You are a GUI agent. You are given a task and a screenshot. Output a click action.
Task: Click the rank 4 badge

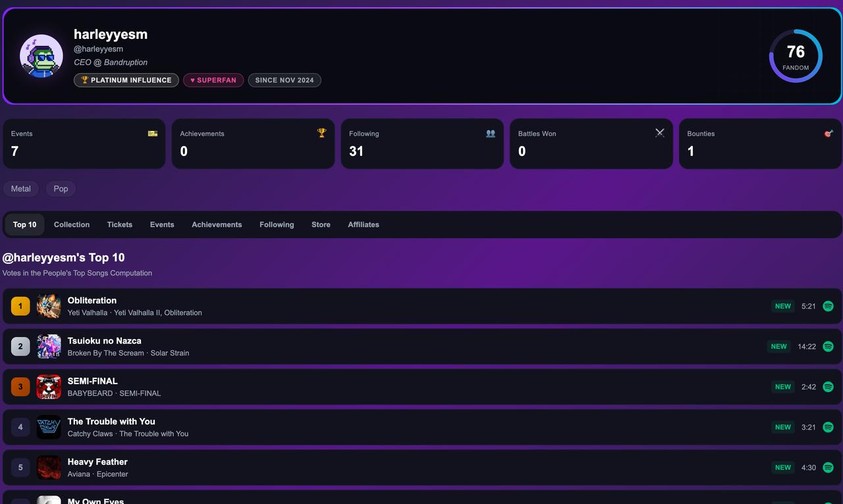coord(20,427)
